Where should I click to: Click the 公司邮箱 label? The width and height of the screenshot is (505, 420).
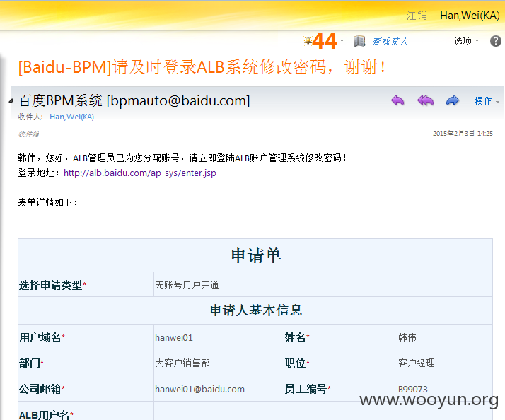click(42, 389)
